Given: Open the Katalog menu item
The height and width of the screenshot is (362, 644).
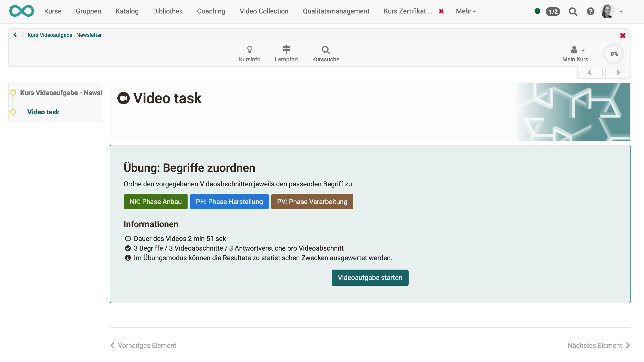Looking at the screenshot, I should [x=127, y=11].
